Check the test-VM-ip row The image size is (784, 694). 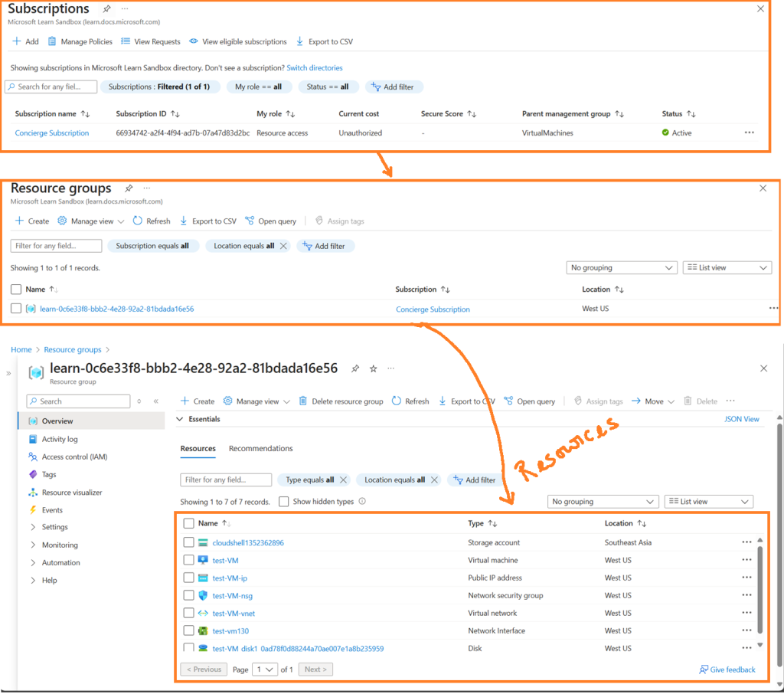click(x=188, y=578)
